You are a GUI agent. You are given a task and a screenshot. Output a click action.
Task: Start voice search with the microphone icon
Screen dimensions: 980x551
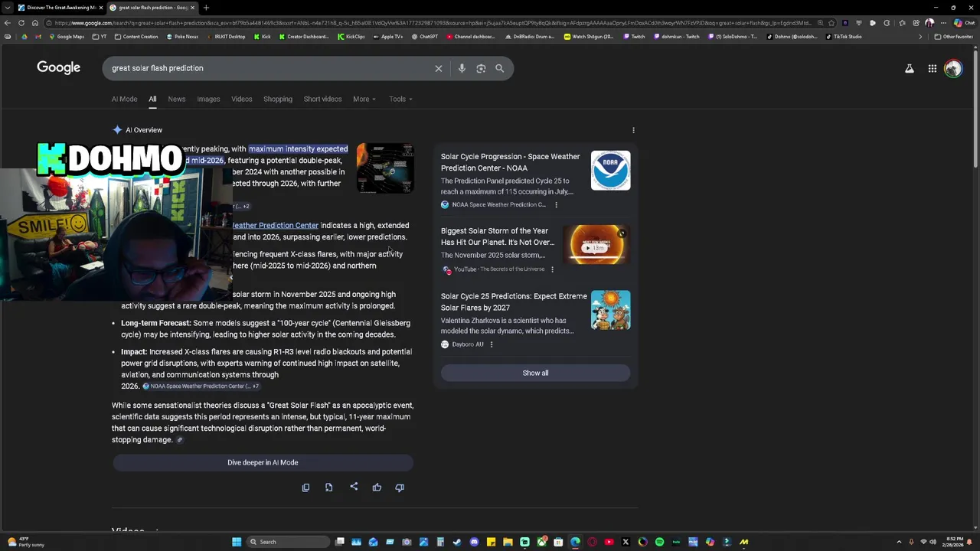(x=462, y=68)
